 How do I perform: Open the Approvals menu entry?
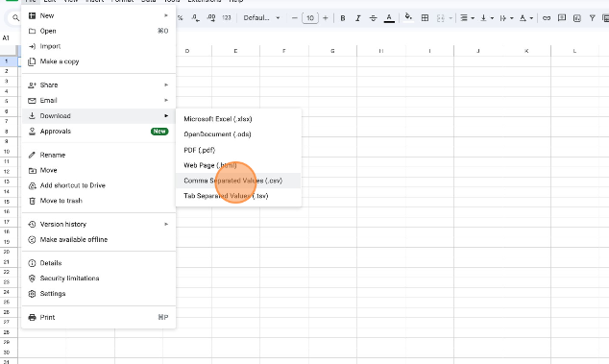coord(99,132)
